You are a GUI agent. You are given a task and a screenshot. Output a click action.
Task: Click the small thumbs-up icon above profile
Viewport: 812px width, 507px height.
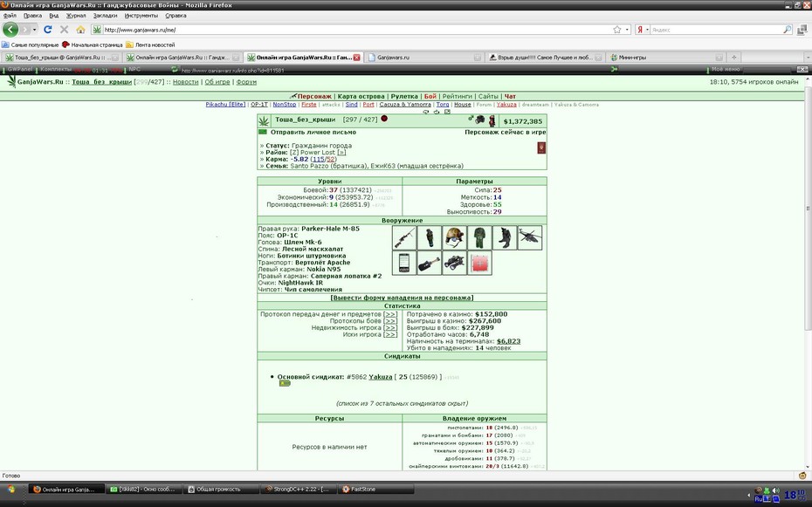point(437,112)
